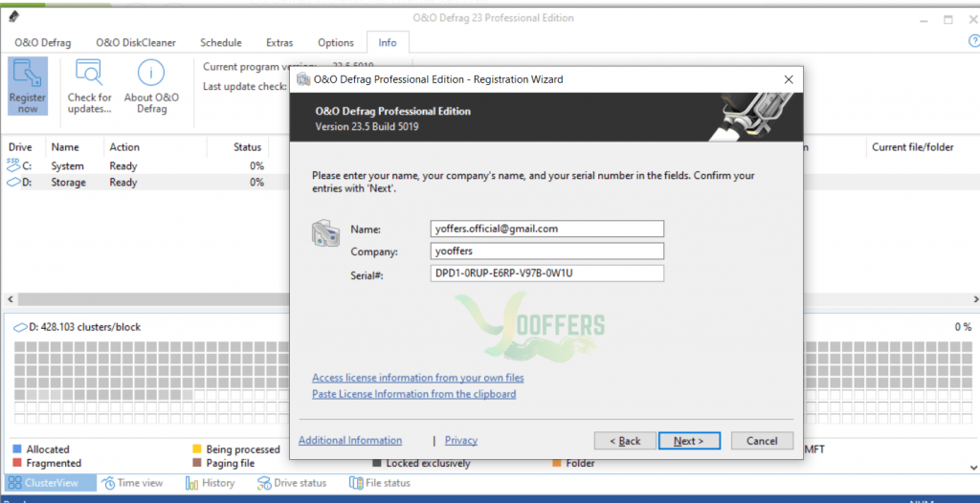Image resolution: width=980 pixels, height=503 pixels.
Task: Cancel the Registration Wizard
Action: (762, 441)
